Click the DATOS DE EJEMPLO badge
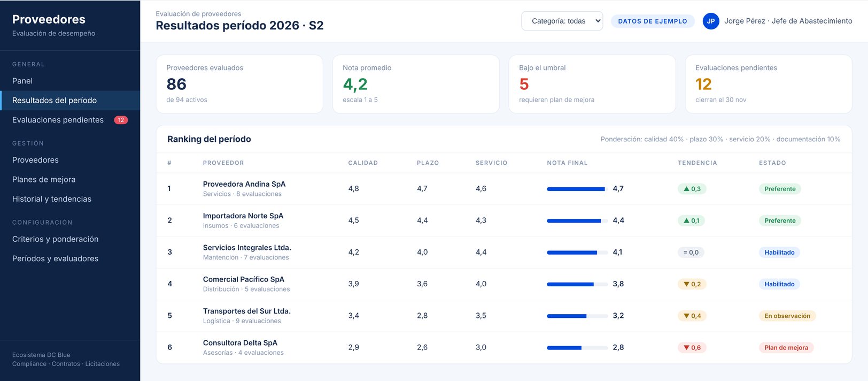The width and height of the screenshot is (868, 381). [653, 21]
